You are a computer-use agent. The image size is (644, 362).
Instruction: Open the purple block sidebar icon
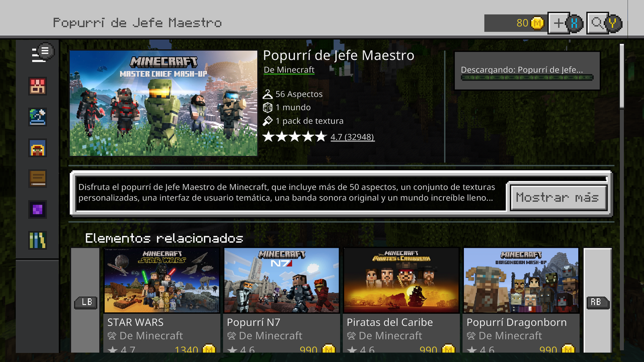coord(38,210)
